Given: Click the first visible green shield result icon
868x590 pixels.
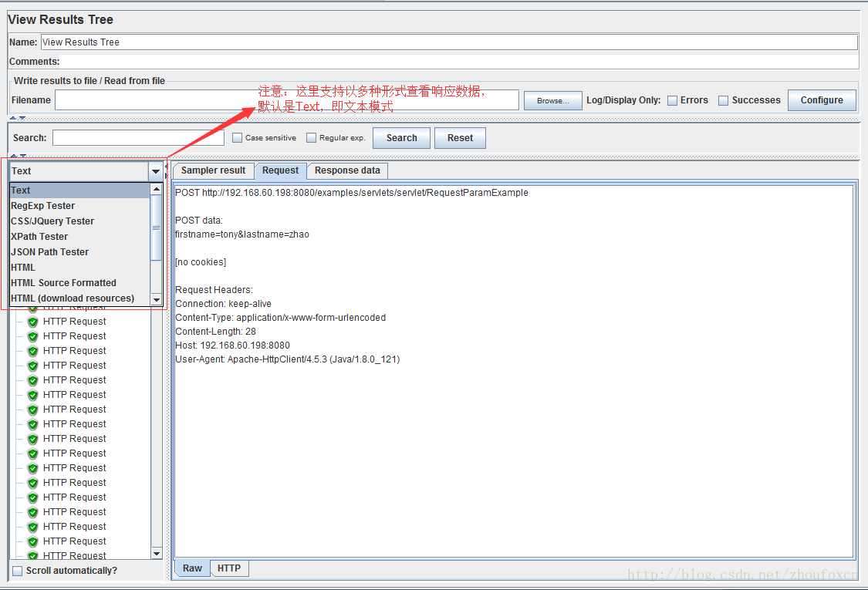Looking at the screenshot, I should (33, 322).
